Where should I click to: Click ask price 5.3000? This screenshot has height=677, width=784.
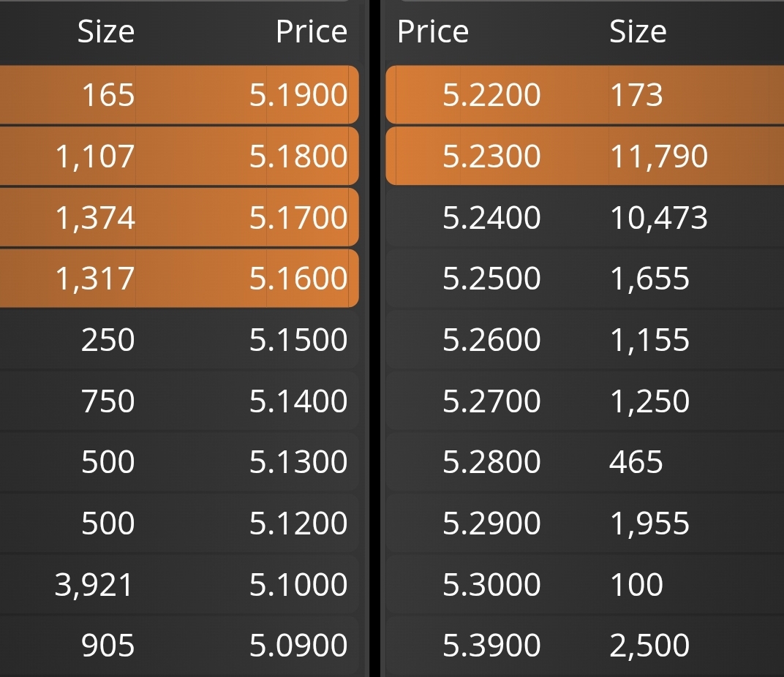pos(491,584)
